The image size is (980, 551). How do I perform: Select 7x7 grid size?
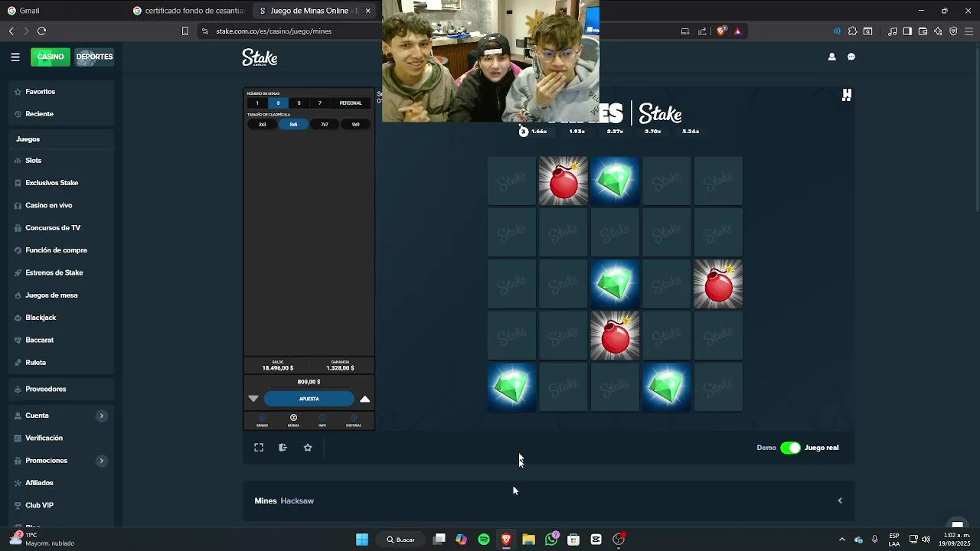(x=325, y=124)
